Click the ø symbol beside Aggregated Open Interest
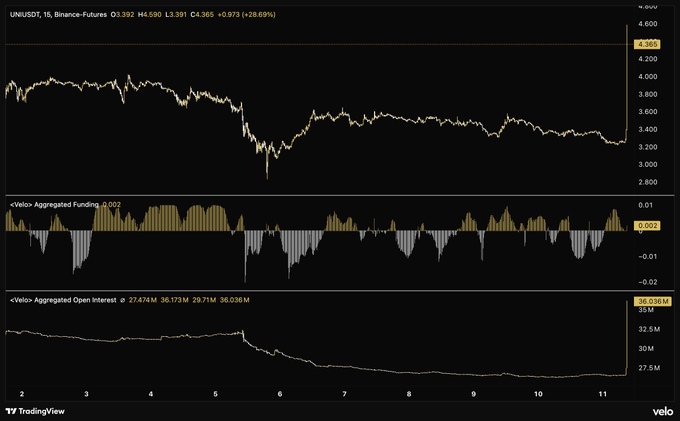Image resolution: width=680 pixels, height=421 pixels. pos(122,299)
